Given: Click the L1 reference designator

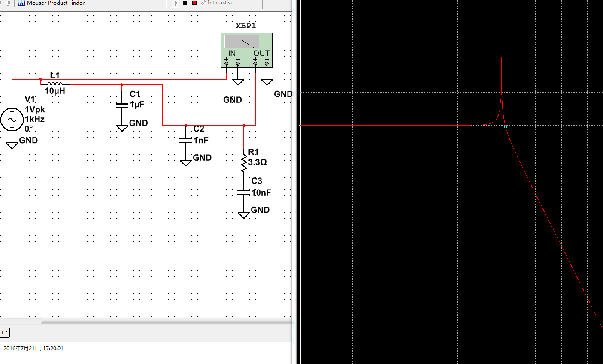Looking at the screenshot, I should (x=55, y=75).
